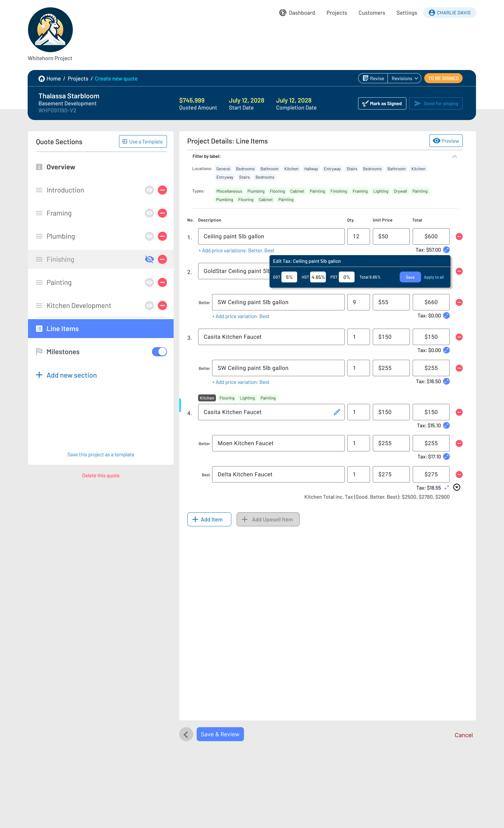
Task: Click Apply to all in tax popup
Action: pos(434,277)
